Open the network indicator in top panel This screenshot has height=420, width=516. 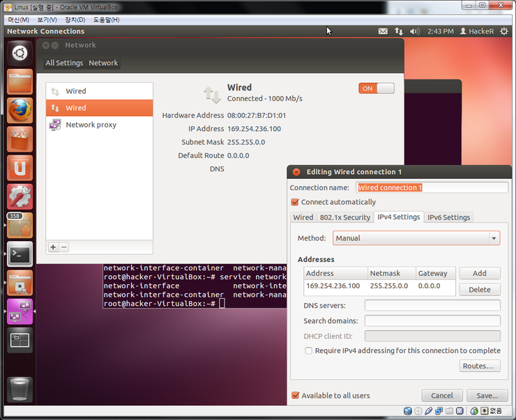(399, 31)
